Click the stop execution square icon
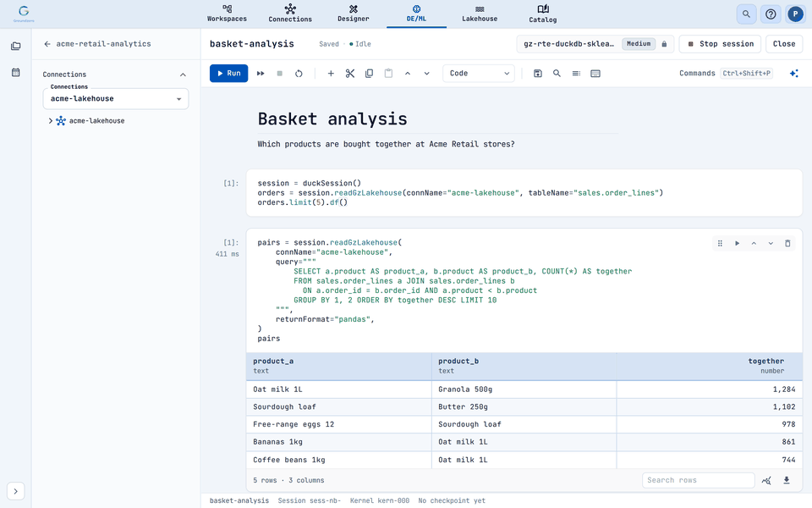Screen dimensions: 812x508 tap(280, 74)
